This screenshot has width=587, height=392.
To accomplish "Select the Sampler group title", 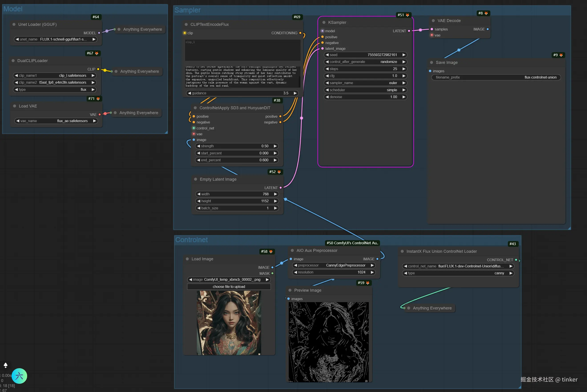I will (188, 10).
